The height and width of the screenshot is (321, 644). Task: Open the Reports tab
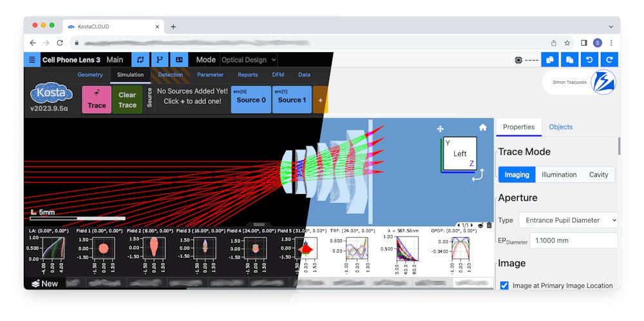pos(248,75)
